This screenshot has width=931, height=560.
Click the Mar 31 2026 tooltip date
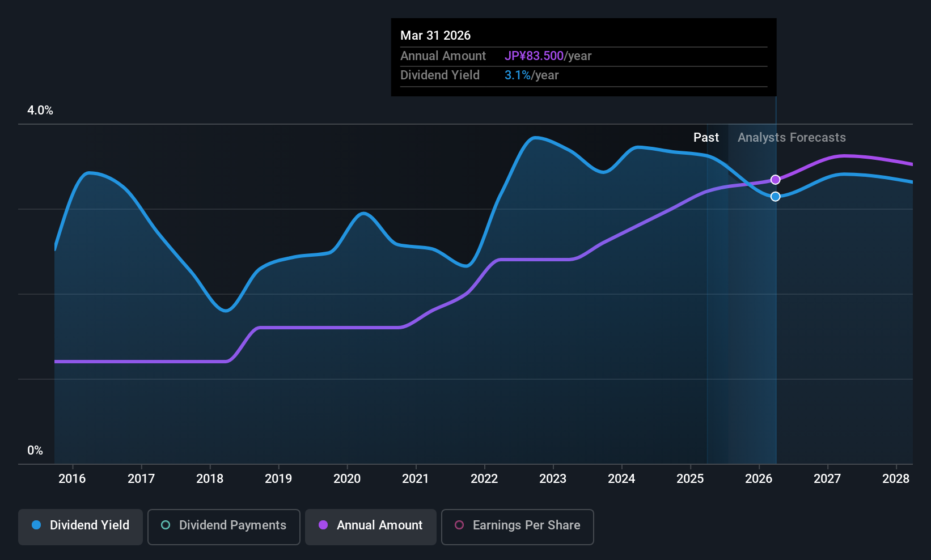pos(435,36)
